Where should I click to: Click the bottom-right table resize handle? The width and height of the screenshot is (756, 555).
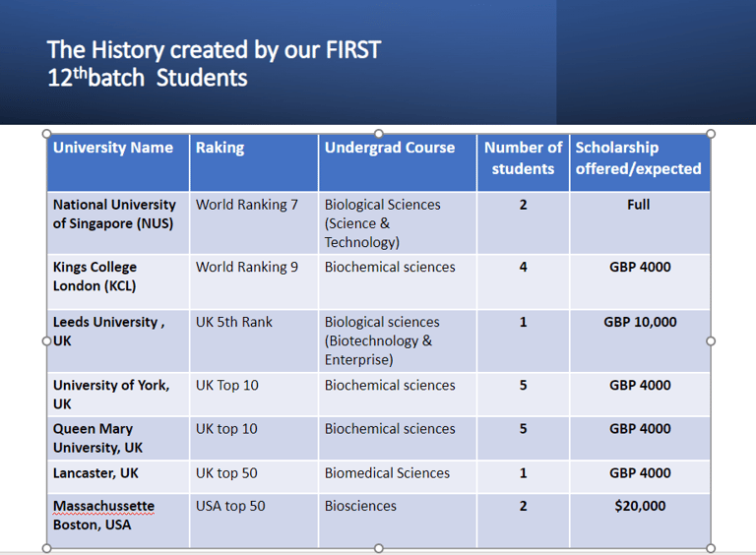(x=711, y=548)
